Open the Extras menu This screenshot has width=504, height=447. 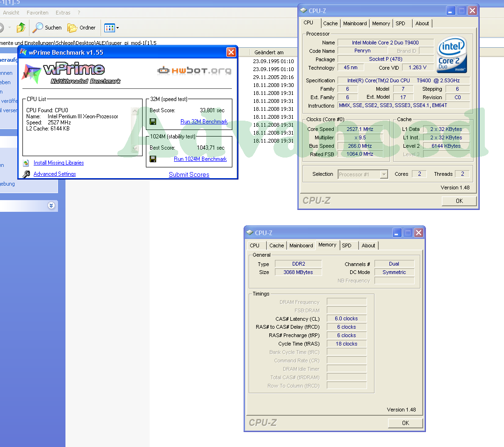point(63,13)
